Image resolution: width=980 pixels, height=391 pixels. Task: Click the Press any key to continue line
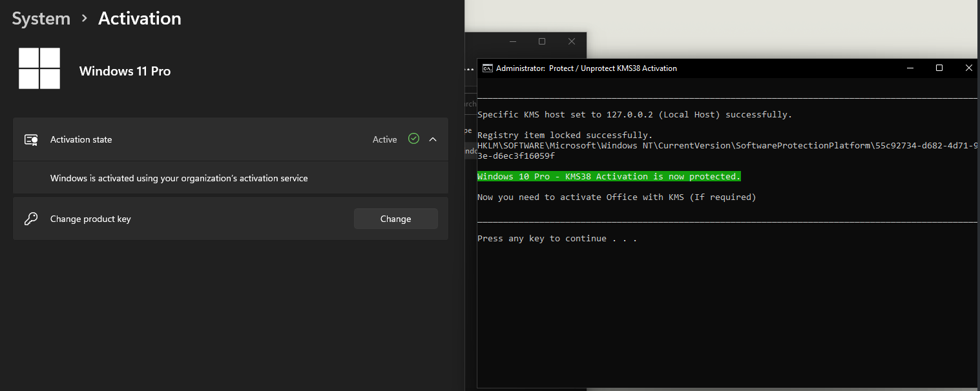pos(556,238)
